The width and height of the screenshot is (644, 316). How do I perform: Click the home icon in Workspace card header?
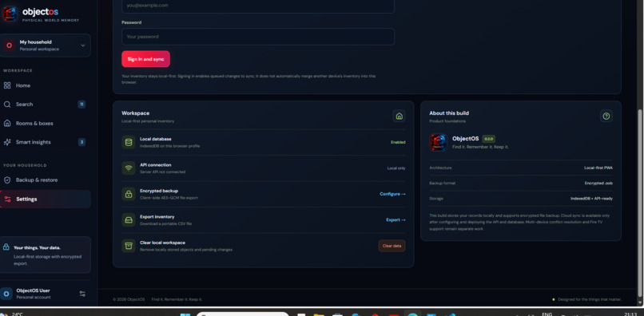pos(399,117)
